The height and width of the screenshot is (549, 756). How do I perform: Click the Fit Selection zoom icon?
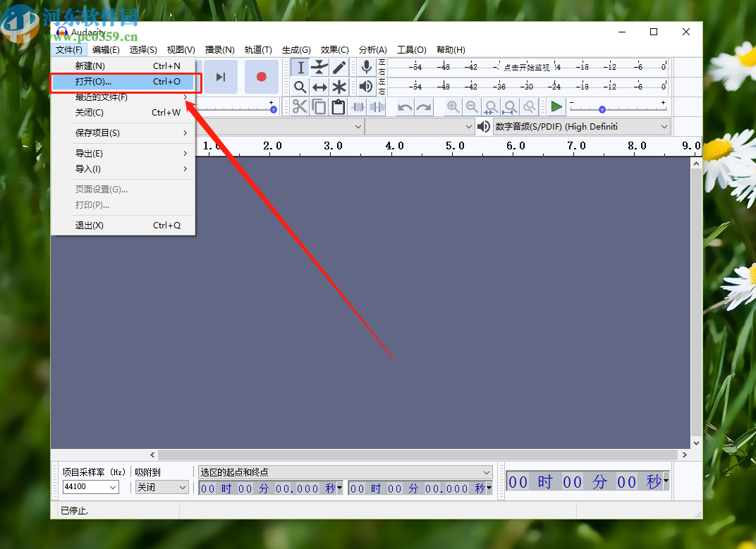pyautogui.click(x=492, y=106)
